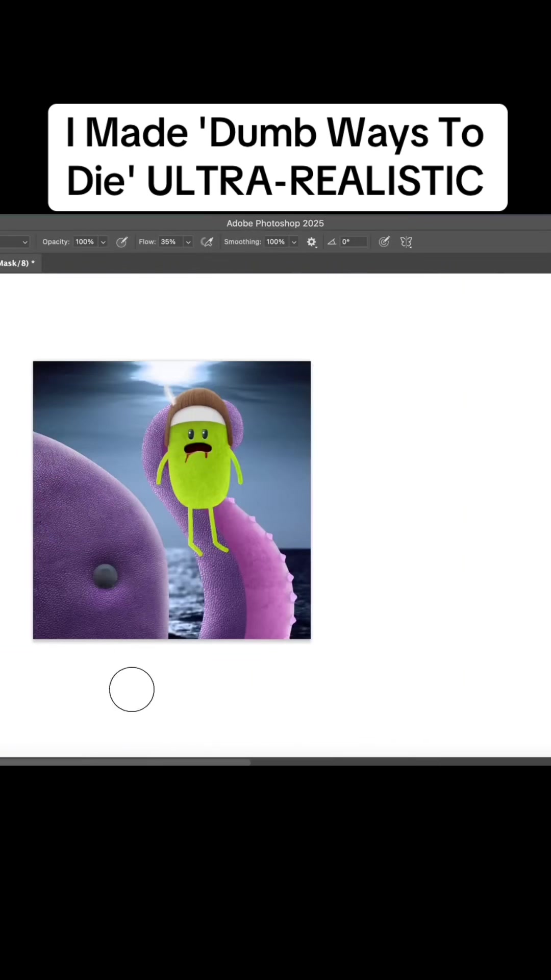Screen dimensions: 551x980
Task: Click the Opacity label
Action: pyautogui.click(x=56, y=242)
